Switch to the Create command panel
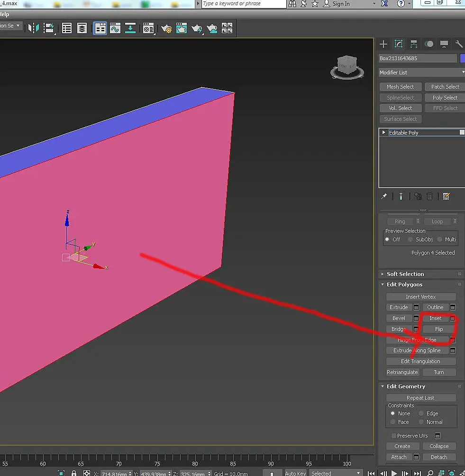 383,44
